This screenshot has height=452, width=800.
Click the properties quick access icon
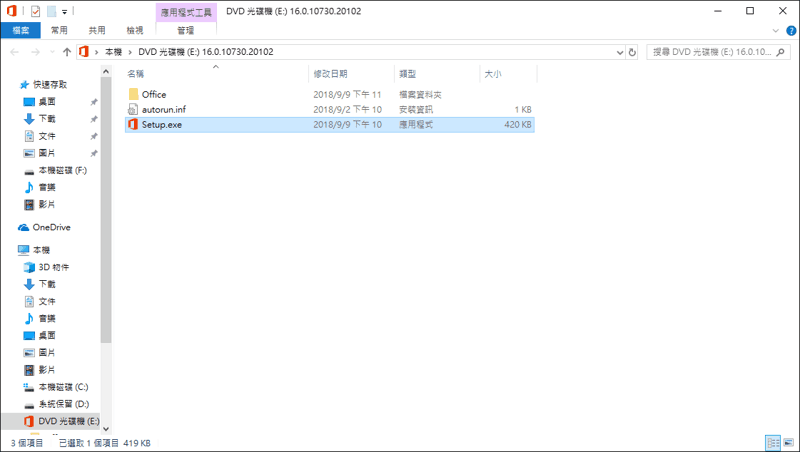click(35, 11)
